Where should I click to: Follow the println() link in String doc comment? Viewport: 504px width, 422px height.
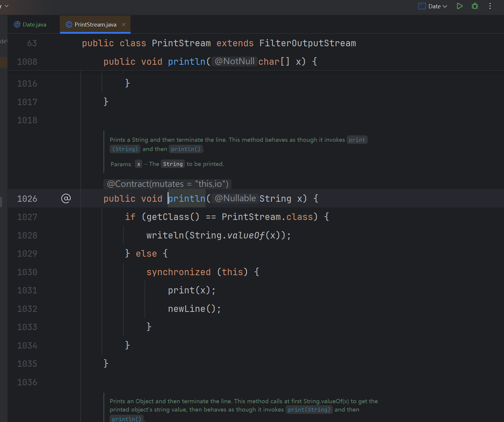coord(186,149)
